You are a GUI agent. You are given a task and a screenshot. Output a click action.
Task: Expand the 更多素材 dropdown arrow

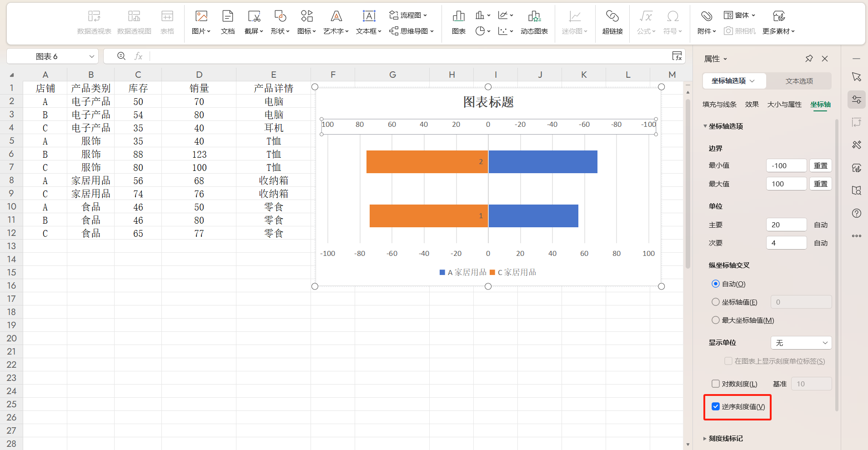coord(793,31)
